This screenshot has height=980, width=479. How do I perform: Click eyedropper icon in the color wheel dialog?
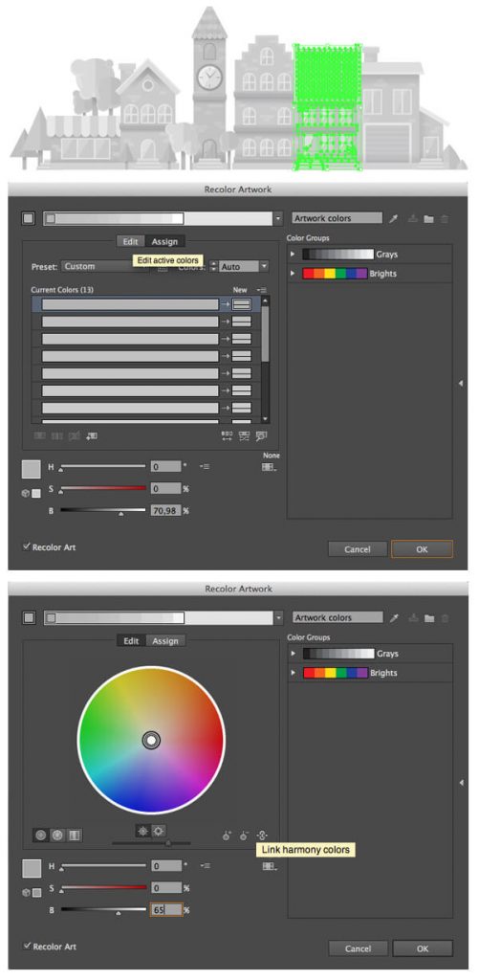tap(394, 618)
